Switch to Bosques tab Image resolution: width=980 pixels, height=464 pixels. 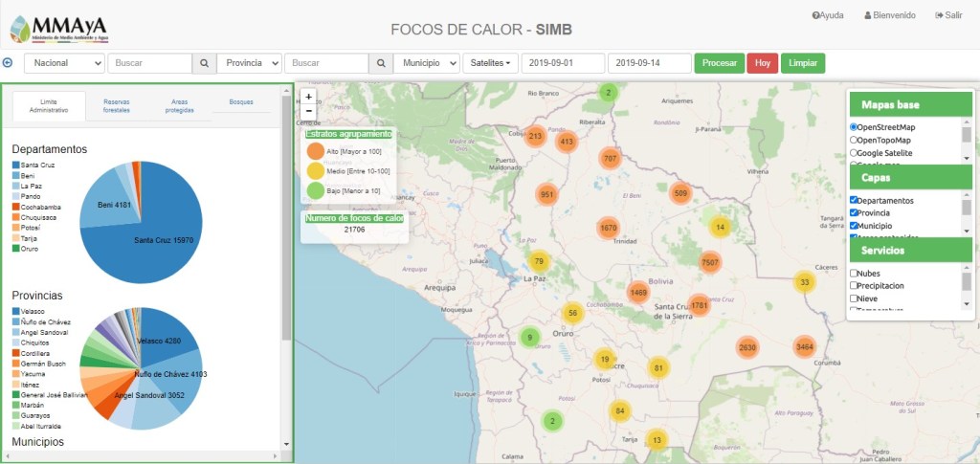(x=241, y=101)
